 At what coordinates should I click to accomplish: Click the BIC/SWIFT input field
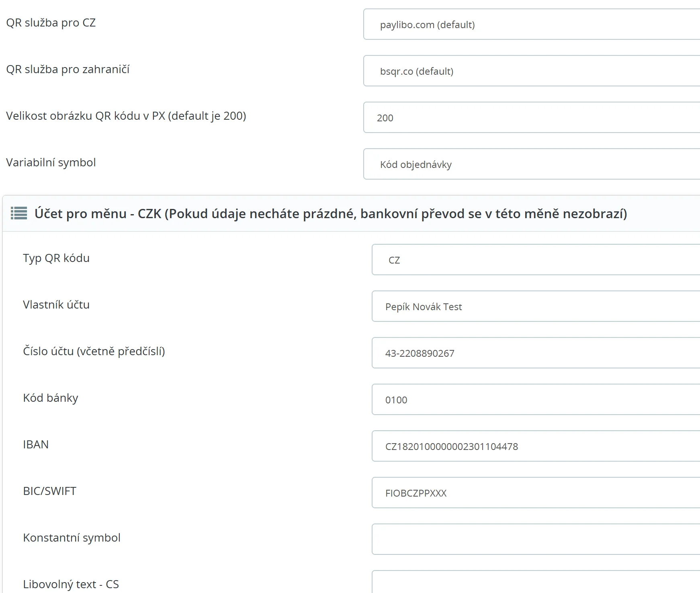click(x=535, y=493)
